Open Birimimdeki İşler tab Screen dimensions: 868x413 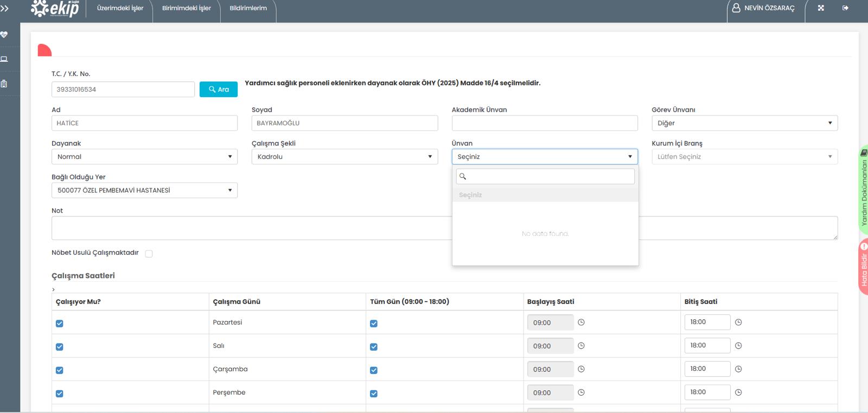coord(187,8)
